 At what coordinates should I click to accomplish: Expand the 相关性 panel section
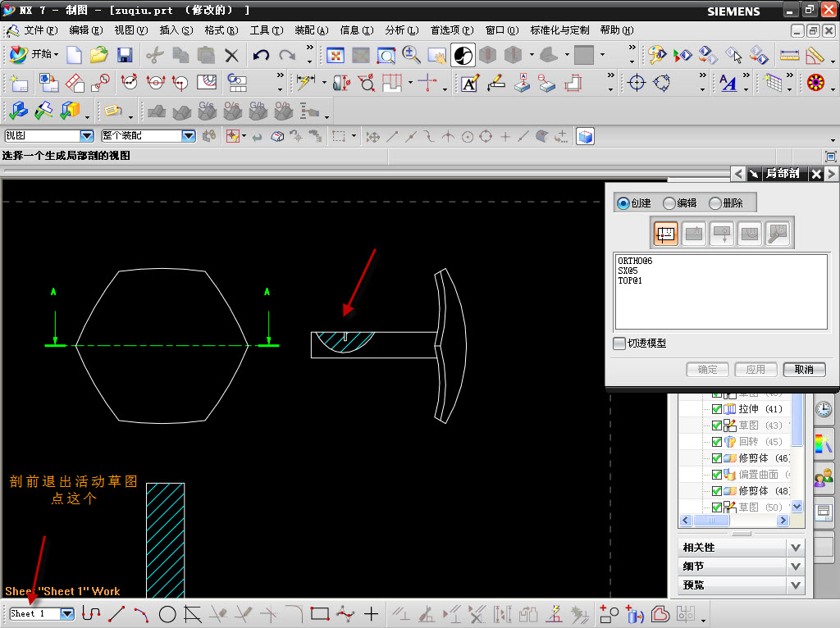794,547
